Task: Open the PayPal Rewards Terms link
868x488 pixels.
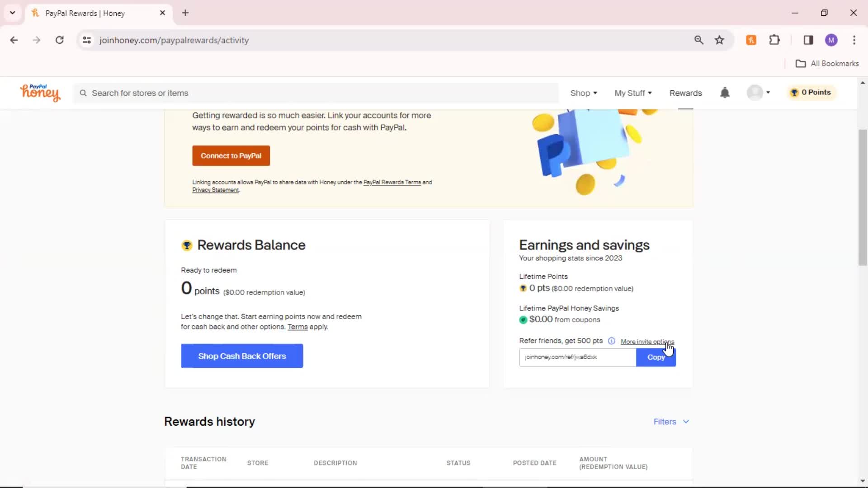Action: [x=392, y=182]
